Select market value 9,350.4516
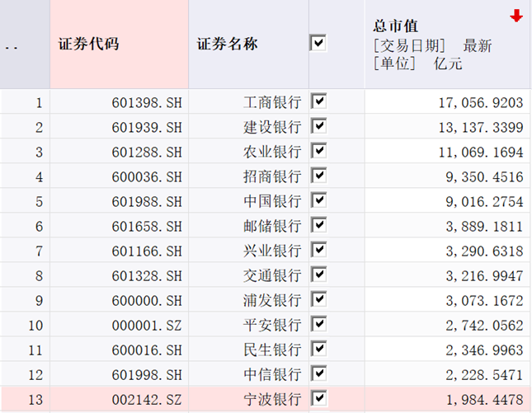532x413 pixels. 447,176
